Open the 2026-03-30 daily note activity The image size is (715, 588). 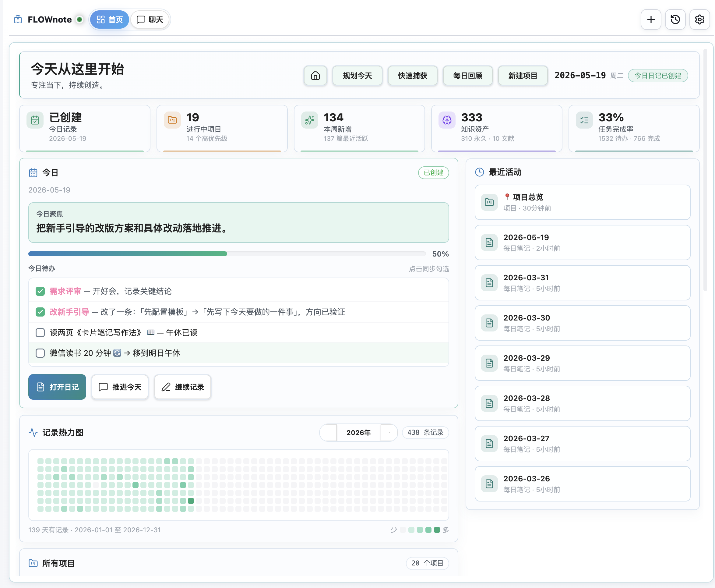click(x=582, y=323)
